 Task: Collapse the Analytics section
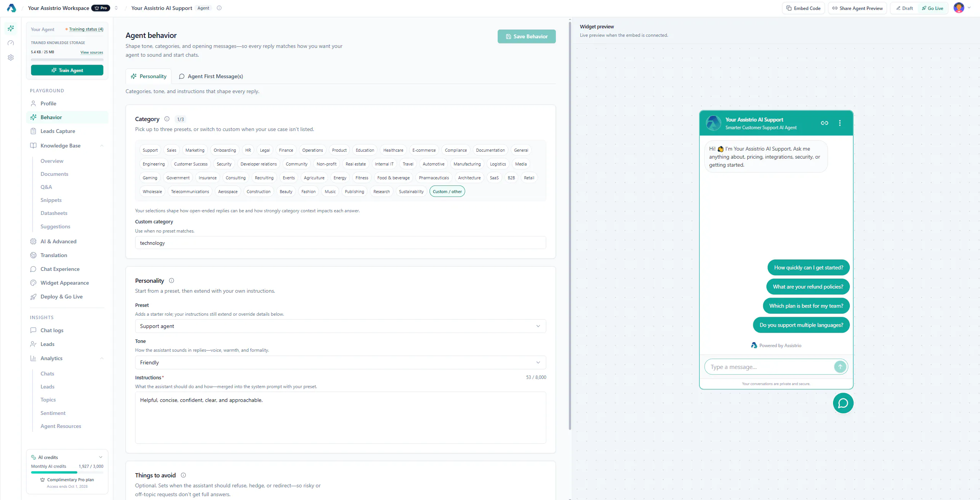tap(102, 358)
